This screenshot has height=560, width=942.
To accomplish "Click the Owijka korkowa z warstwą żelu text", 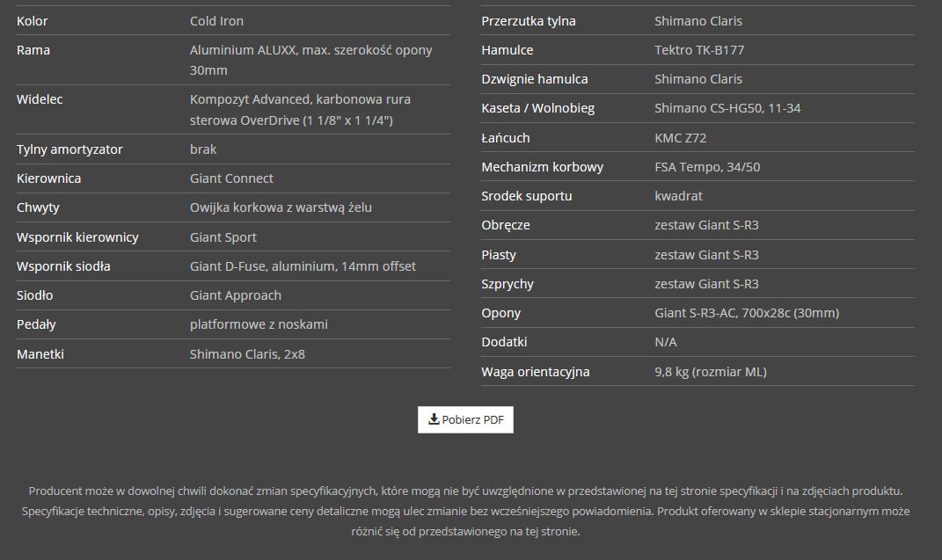I will tap(281, 207).
